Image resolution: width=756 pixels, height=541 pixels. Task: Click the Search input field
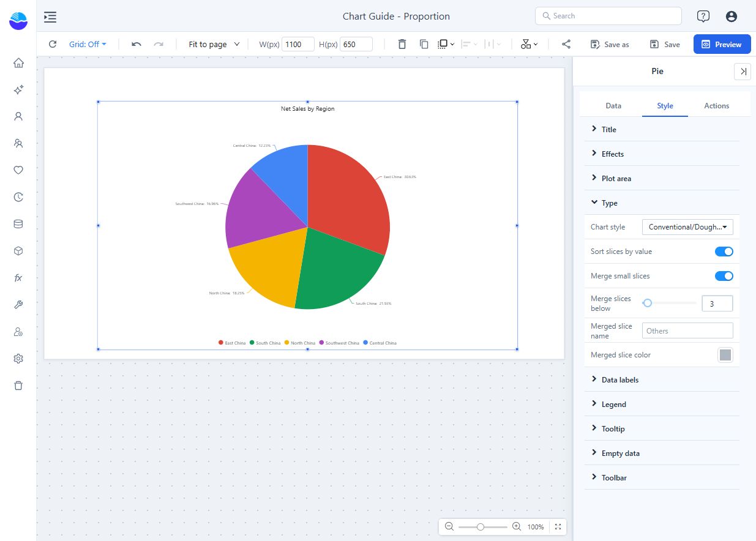click(608, 16)
